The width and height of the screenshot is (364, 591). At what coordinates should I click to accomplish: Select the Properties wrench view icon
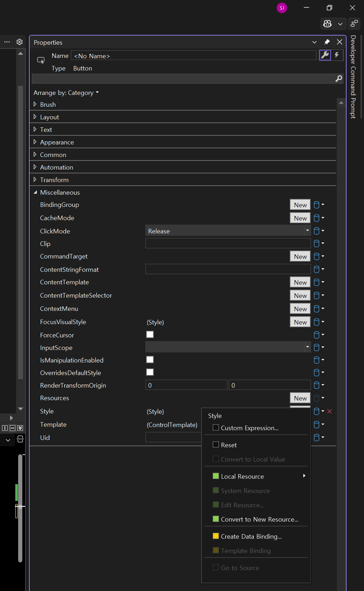click(325, 55)
